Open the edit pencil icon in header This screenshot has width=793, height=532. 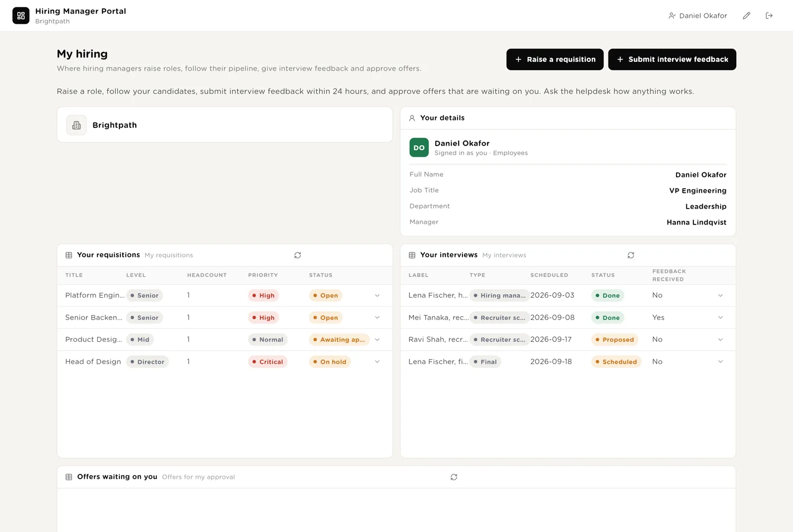[746, 16]
